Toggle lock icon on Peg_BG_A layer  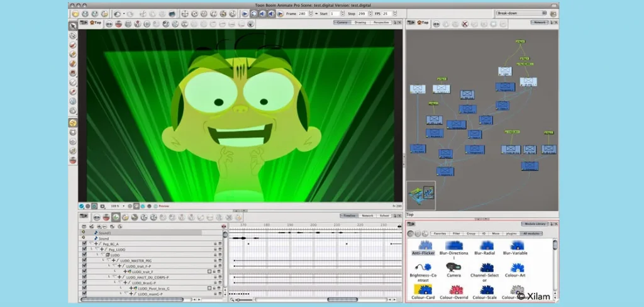coord(215,244)
